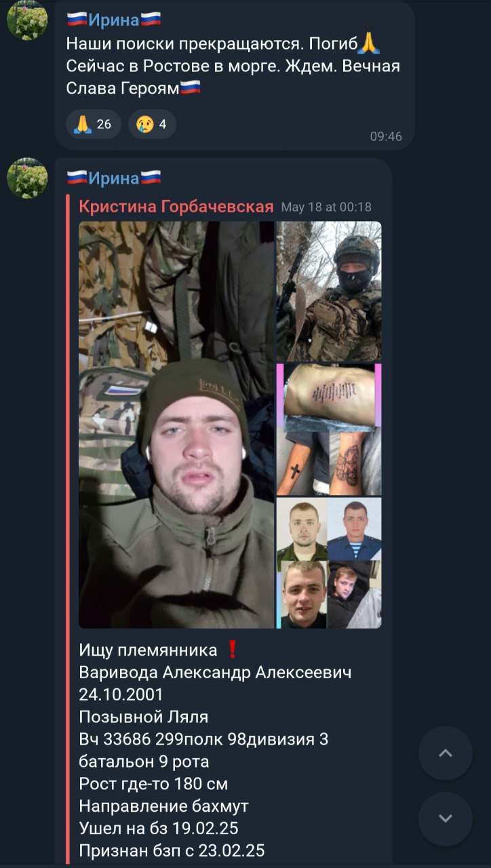The image size is (491, 868).
Task: Tap the first message text 'Наши поиски прекращаются'
Action: pyautogui.click(x=175, y=44)
